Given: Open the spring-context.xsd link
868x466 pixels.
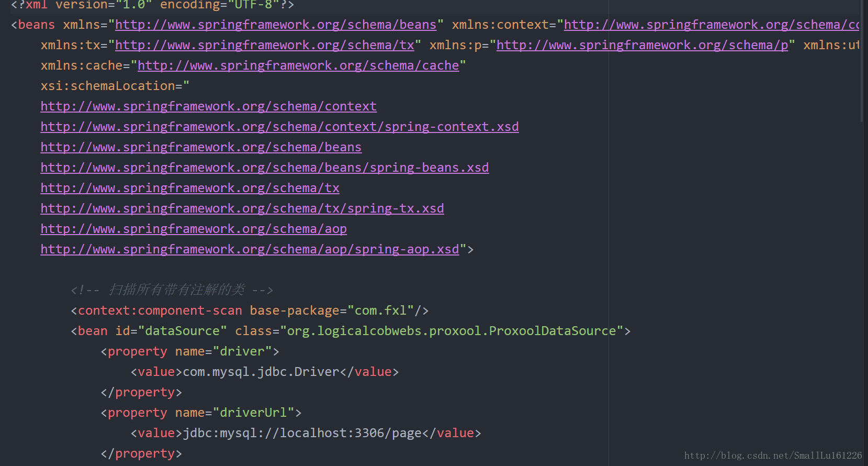Looking at the screenshot, I should (280, 127).
